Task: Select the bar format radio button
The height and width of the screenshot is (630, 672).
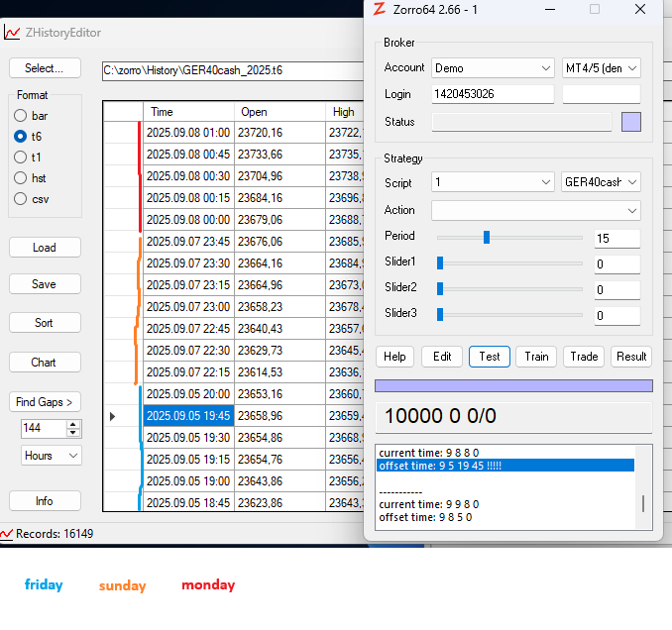Action: (21, 116)
